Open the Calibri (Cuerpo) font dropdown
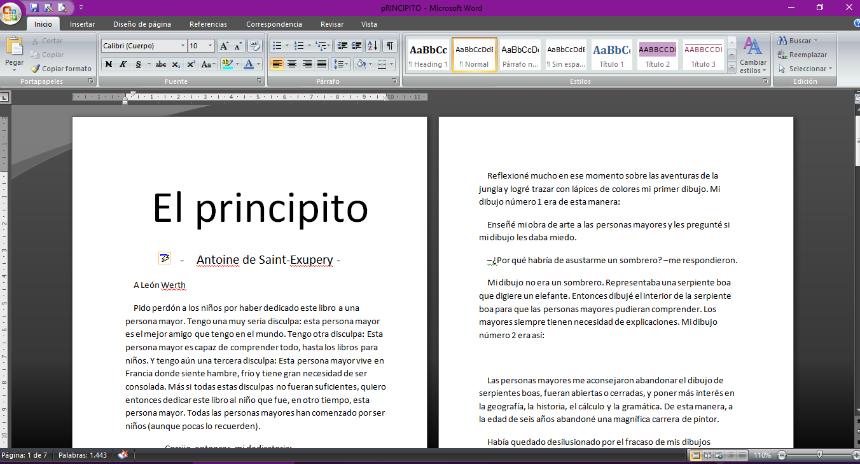Screen dimensions: 860x464 click(x=183, y=46)
